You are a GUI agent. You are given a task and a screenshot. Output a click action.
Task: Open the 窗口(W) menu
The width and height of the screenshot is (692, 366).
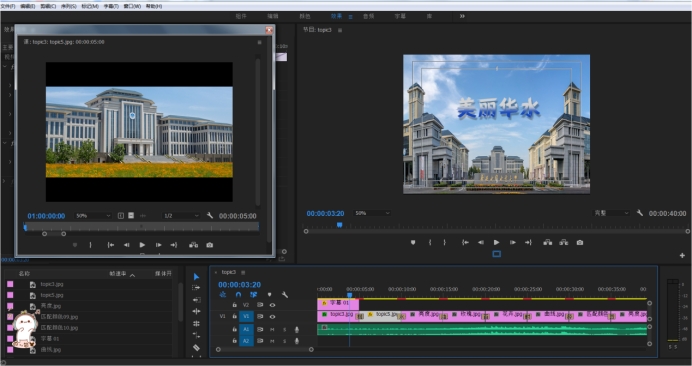pyautogui.click(x=132, y=6)
